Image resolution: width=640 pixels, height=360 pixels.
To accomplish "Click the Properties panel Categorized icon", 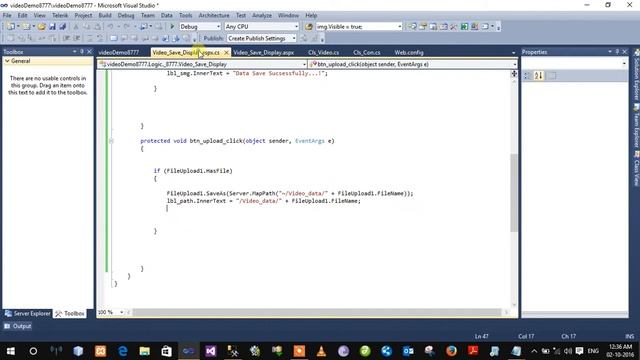I will pyautogui.click(x=527, y=76).
